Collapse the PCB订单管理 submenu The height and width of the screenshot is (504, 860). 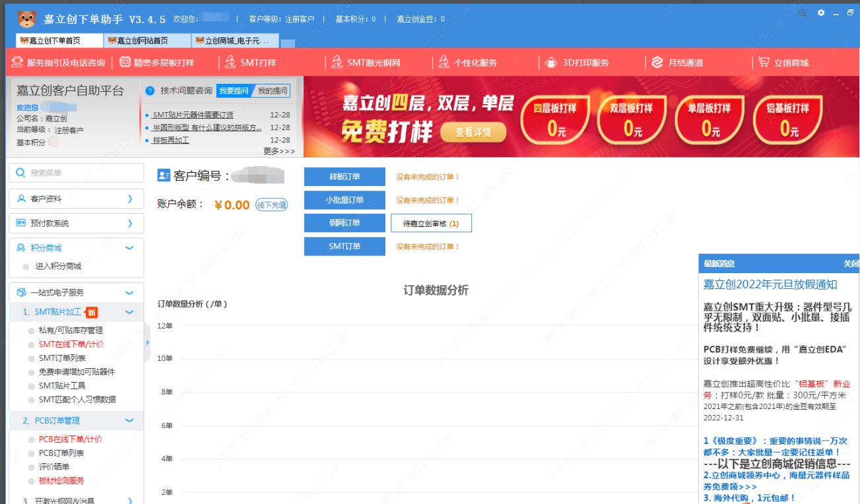(x=129, y=421)
